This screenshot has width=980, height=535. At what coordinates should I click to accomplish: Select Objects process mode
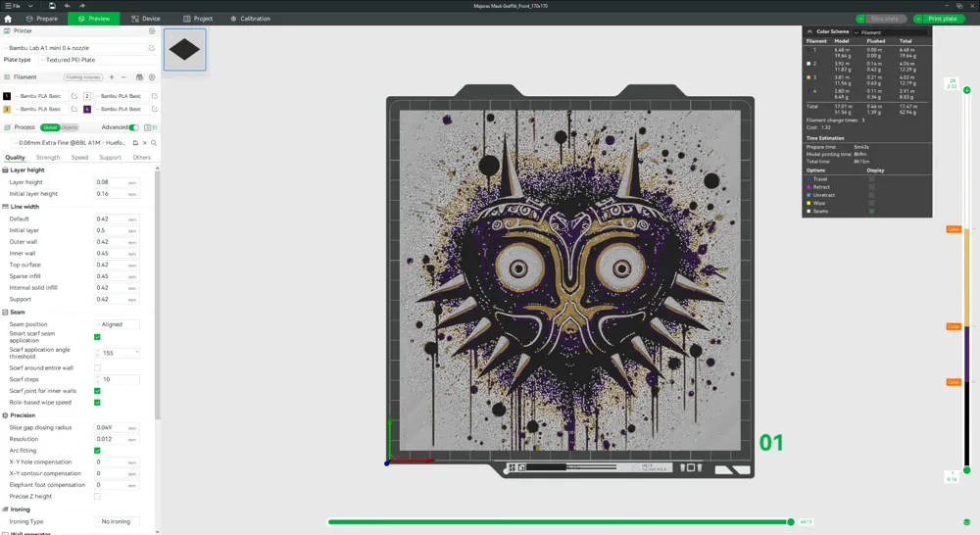[x=70, y=127]
